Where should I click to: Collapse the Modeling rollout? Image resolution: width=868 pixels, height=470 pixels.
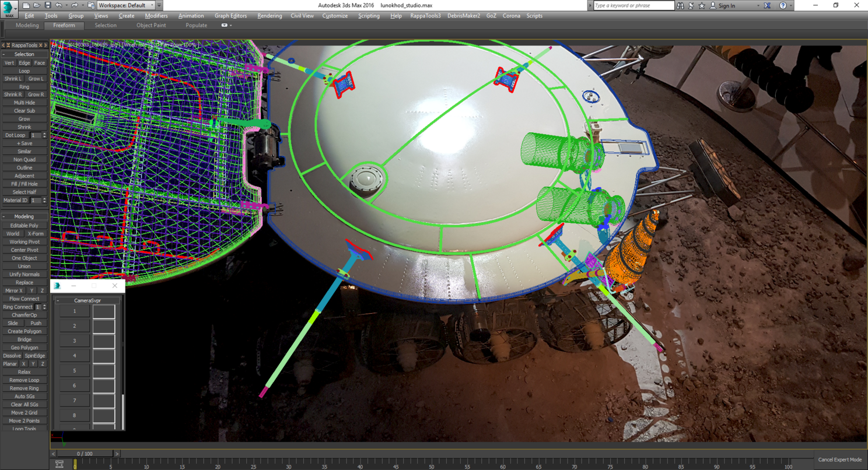click(3, 216)
